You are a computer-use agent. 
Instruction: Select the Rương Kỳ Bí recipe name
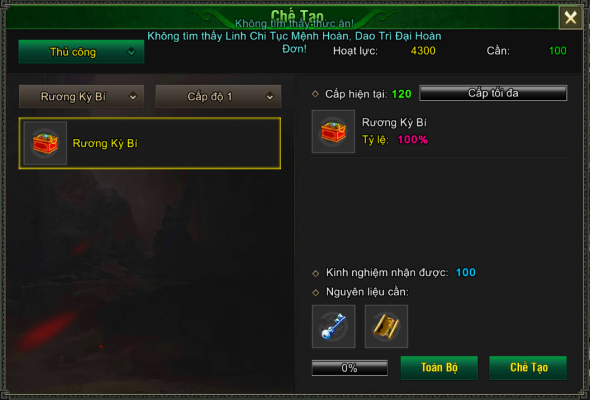pos(105,143)
